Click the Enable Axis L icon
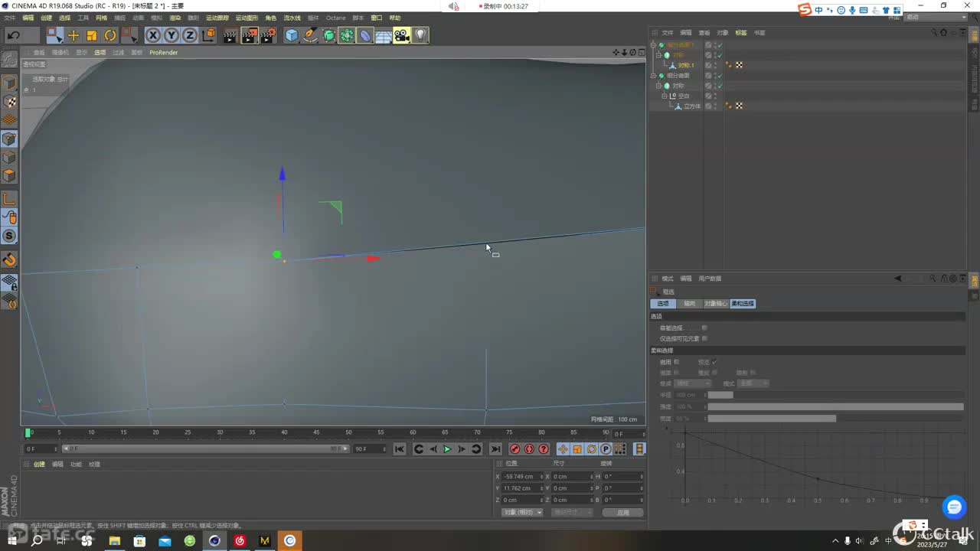Image resolution: width=980 pixels, height=551 pixels. click(9, 199)
